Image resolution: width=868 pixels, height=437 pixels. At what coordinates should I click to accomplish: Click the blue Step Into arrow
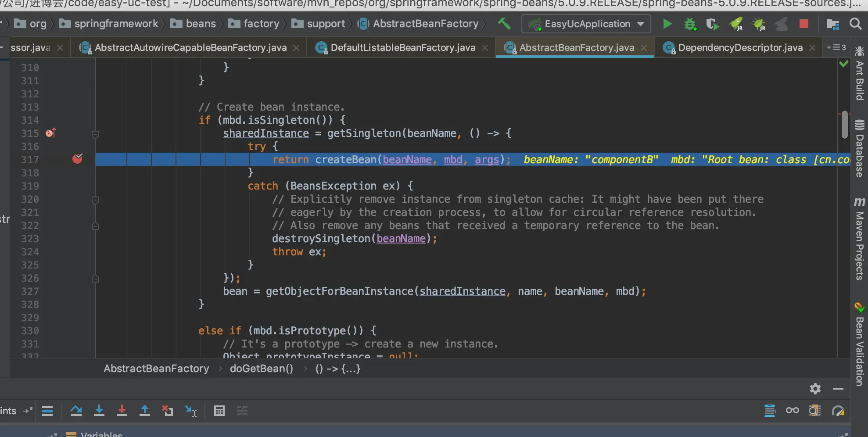[99, 411]
